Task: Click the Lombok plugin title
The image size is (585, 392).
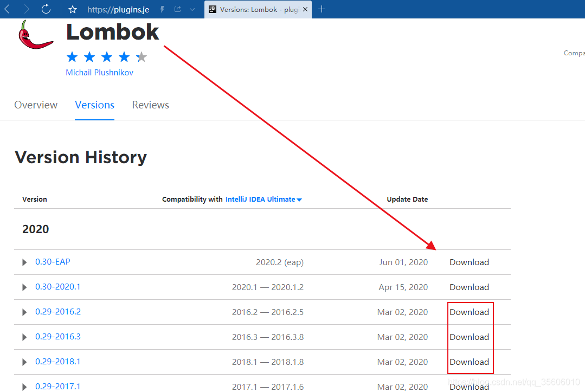Action: click(x=112, y=32)
